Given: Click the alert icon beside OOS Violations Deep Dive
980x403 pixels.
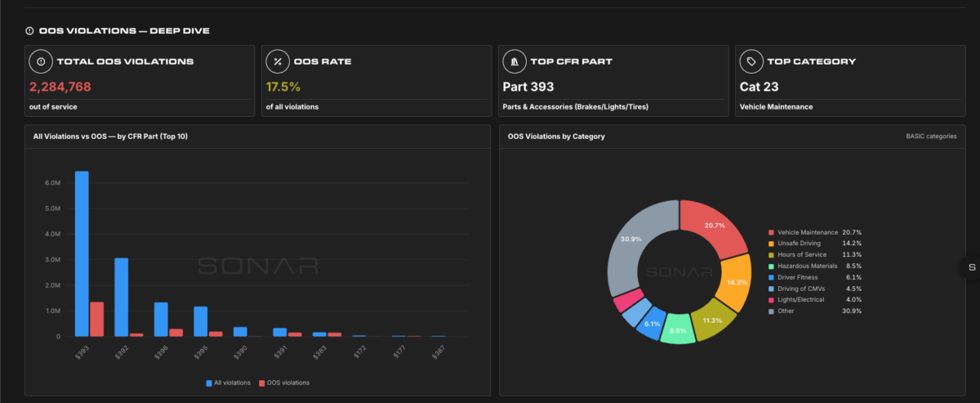Looking at the screenshot, I should [x=30, y=31].
